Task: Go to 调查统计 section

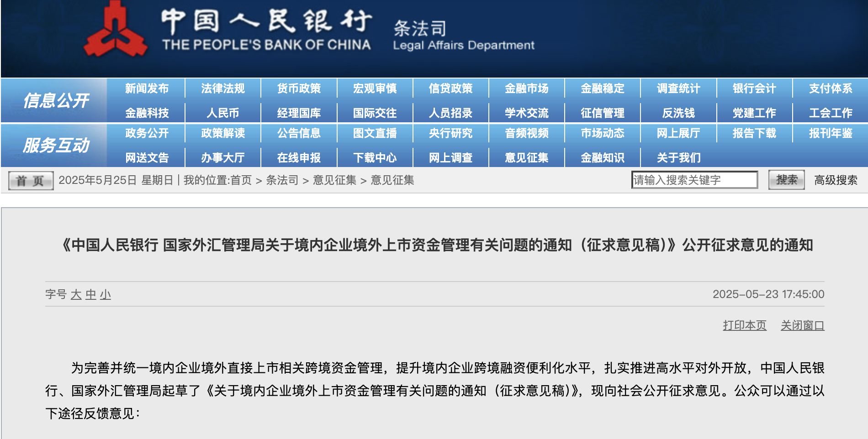Action: click(x=678, y=89)
